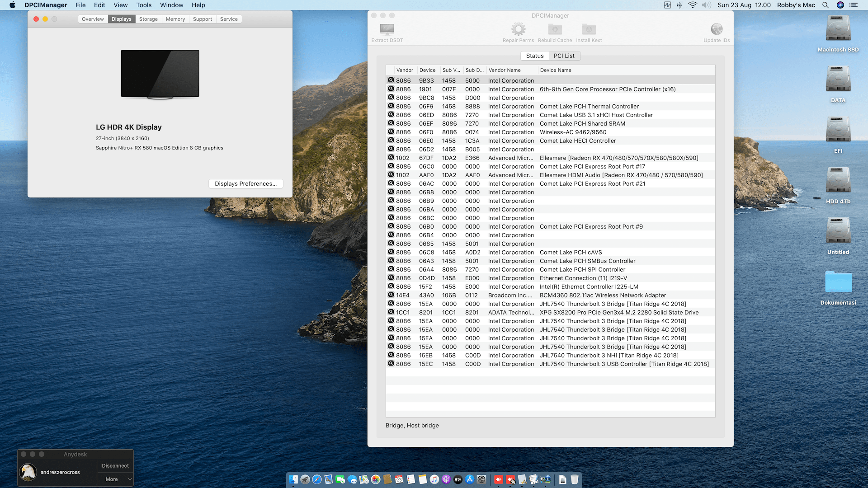
Task: Expand the More dropdown in Anydesk
Action: (x=115, y=479)
